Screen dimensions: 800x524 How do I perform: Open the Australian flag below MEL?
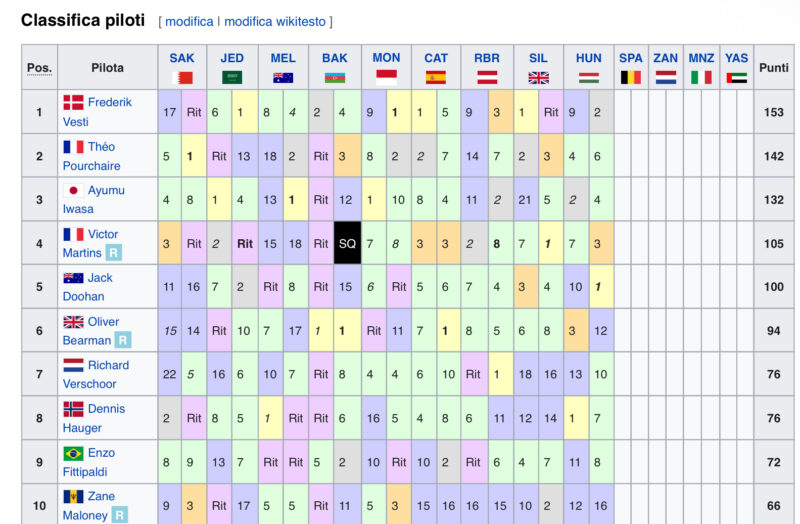click(x=283, y=78)
